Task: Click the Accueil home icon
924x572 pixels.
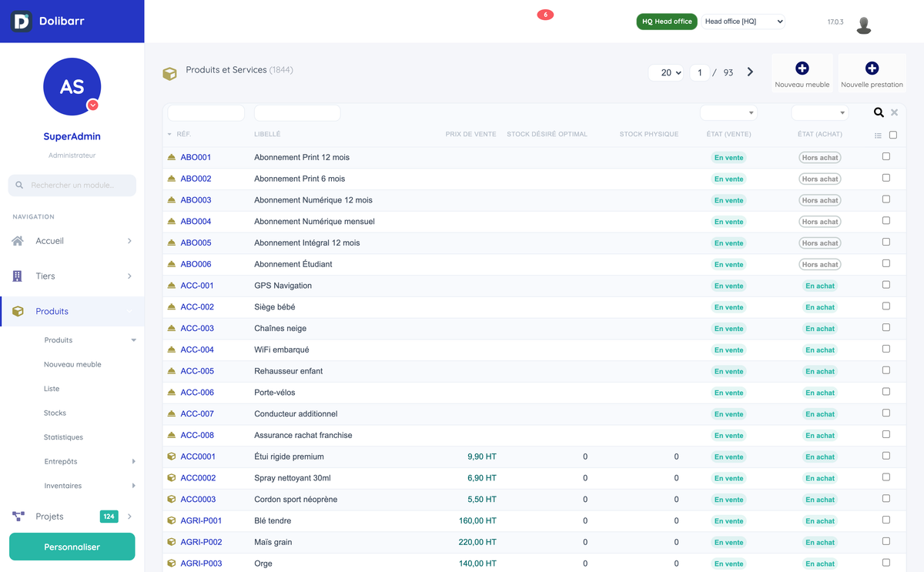Action: (x=18, y=241)
